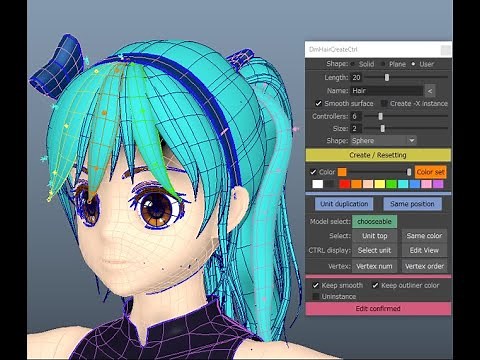Image resolution: width=480 pixels, height=360 pixels.
Task: Close the DmHairCreateCtrl window
Action: (446, 50)
